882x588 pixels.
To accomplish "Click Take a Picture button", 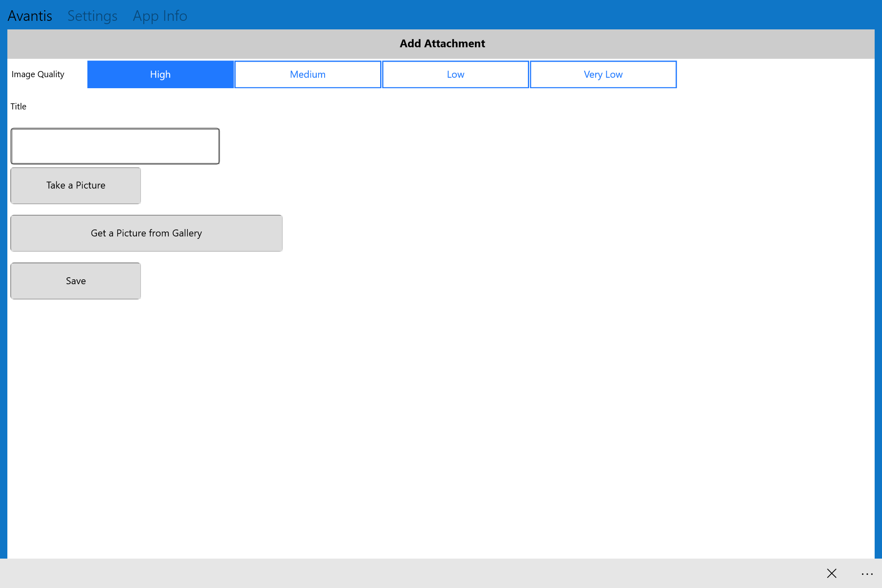I will click(x=76, y=185).
